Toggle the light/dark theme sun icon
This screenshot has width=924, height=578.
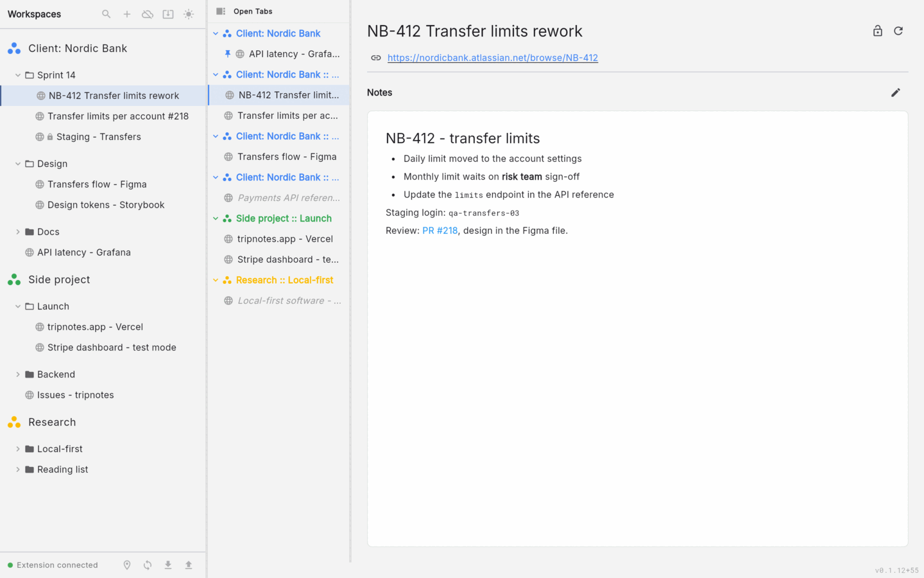(189, 14)
